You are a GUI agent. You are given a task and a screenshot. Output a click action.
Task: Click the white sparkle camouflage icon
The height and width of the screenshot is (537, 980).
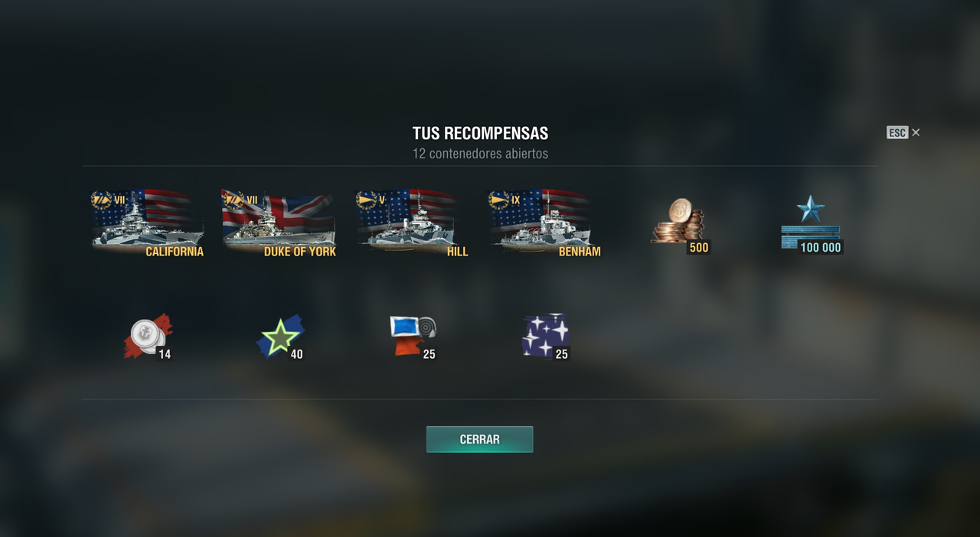point(545,335)
